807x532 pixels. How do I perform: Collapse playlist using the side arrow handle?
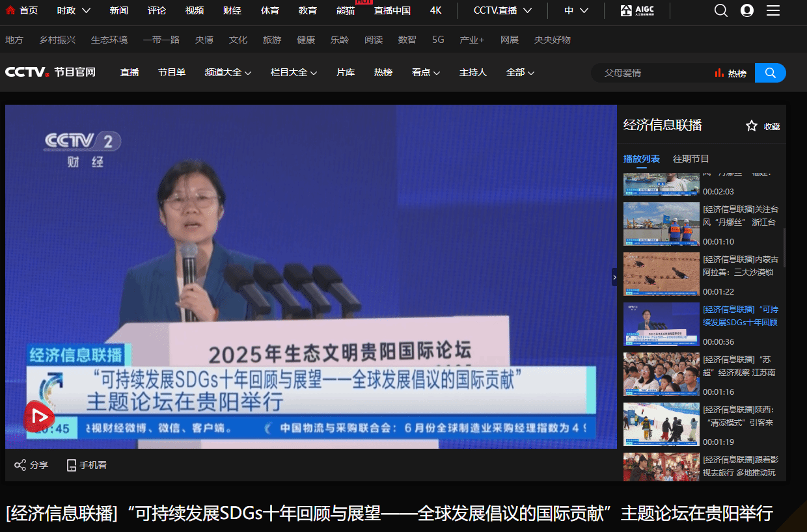[x=614, y=277]
